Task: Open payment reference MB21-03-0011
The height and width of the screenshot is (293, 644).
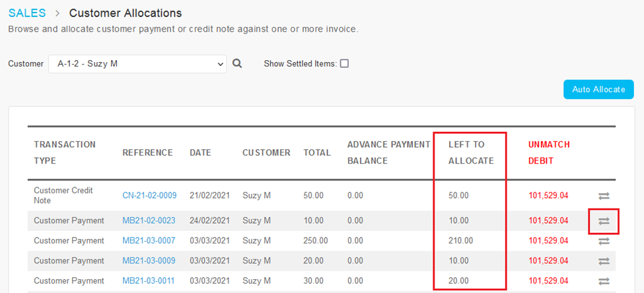Action: coord(149,280)
